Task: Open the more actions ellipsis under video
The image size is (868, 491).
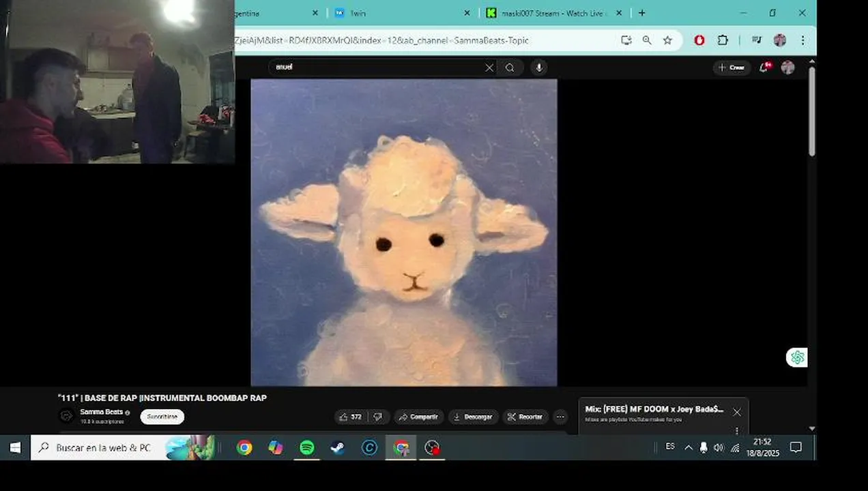Action: [x=560, y=417]
